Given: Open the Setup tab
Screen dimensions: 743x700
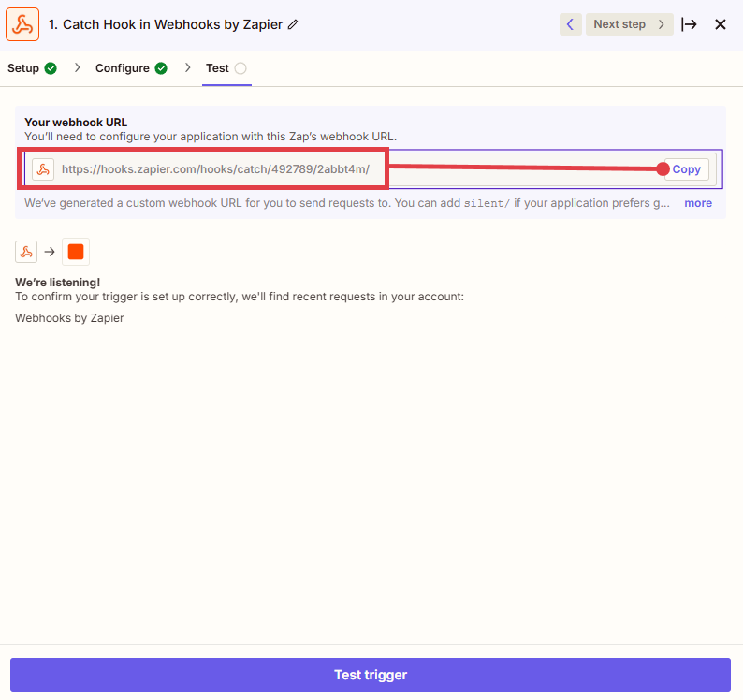Looking at the screenshot, I should coord(23,68).
